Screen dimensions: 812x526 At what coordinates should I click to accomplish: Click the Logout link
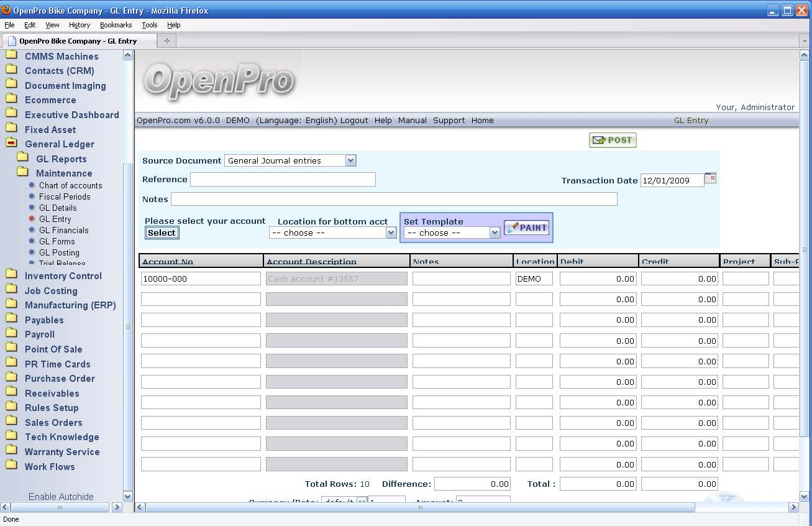click(x=354, y=121)
